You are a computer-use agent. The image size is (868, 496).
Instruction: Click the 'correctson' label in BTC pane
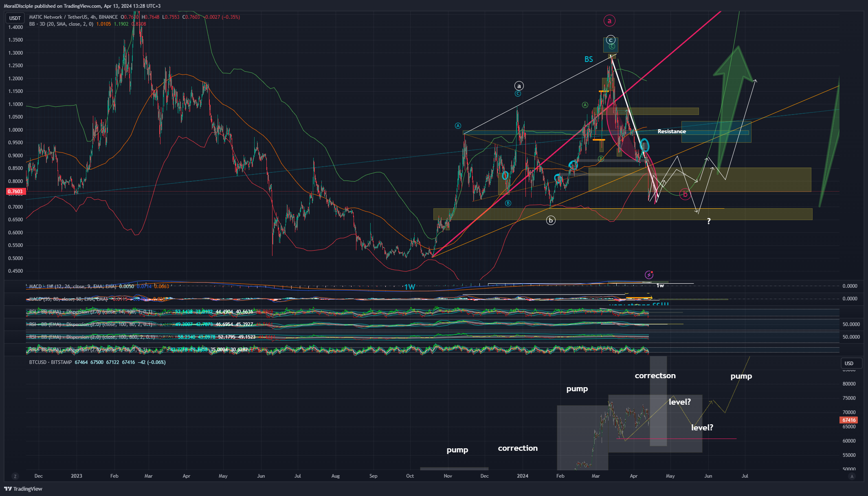(655, 376)
